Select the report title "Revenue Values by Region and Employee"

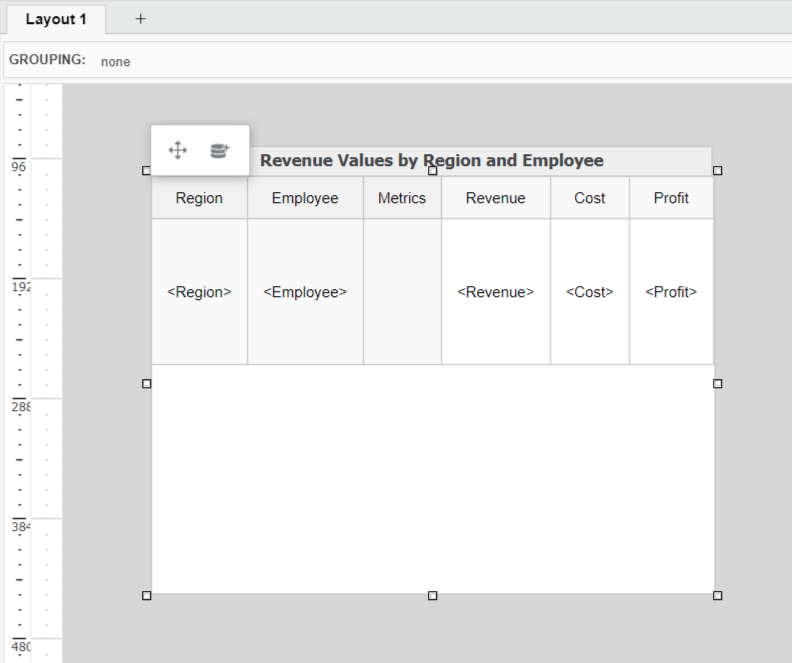[432, 160]
